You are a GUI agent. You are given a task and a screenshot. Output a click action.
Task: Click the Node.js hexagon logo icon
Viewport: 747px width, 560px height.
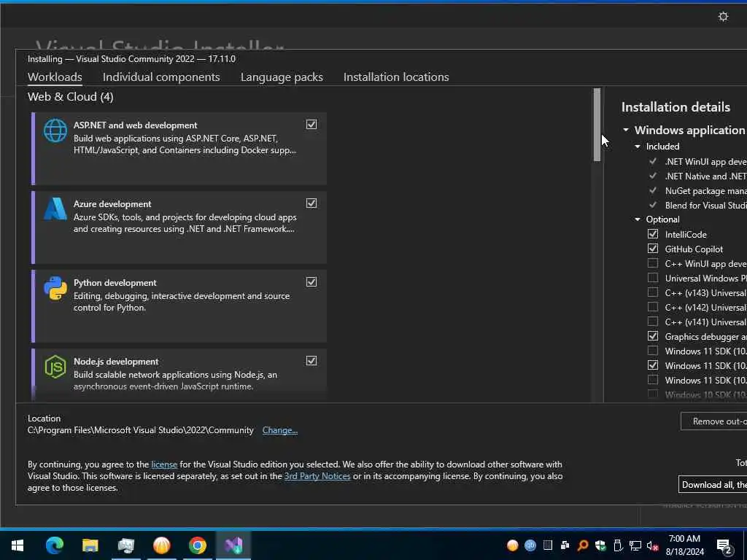(x=55, y=367)
